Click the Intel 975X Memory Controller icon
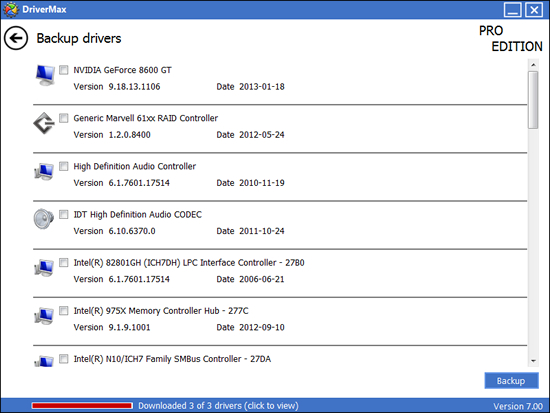Image resolution: width=550 pixels, height=413 pixels. click(x=44, y=316)
